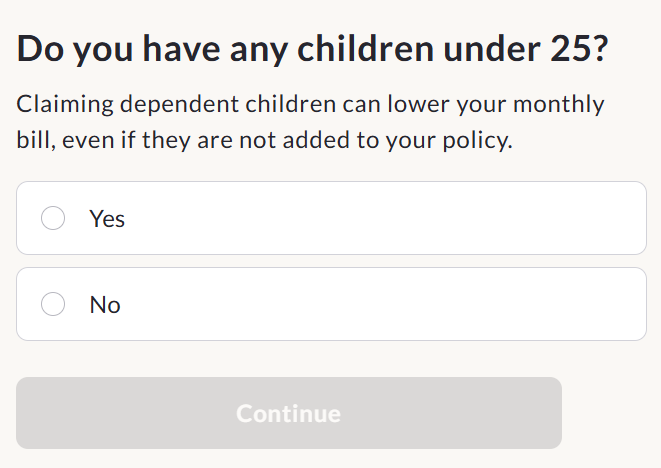661x468 pixels.
Task: Select the No radio button
Action: (x=53, y=304)
